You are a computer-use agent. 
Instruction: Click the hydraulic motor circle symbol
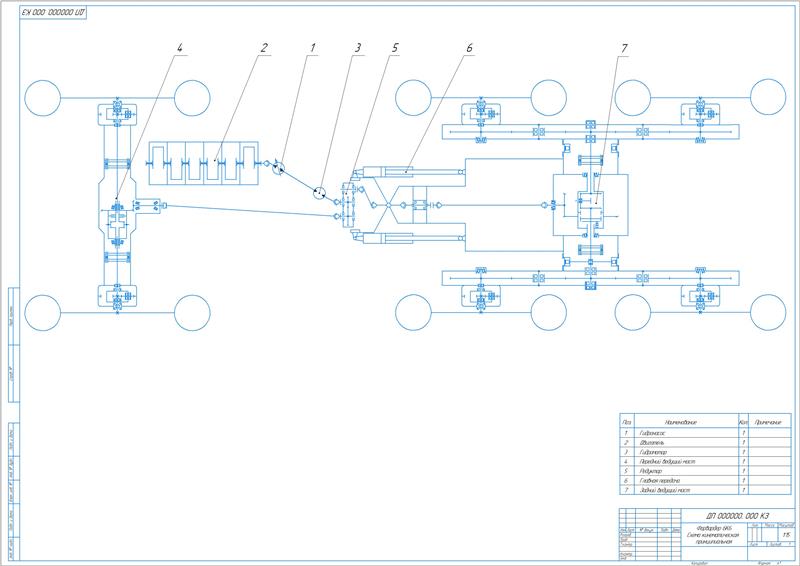[320, 193]
